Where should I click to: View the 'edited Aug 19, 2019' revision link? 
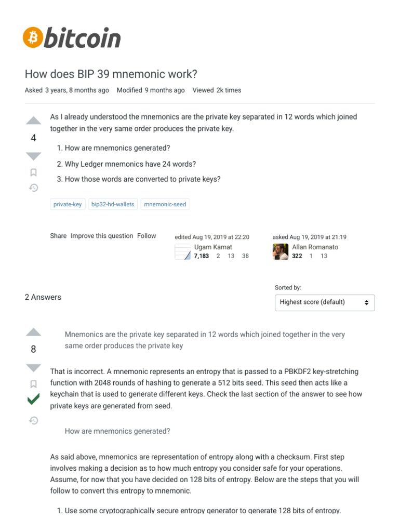click(x=212, y=237)
